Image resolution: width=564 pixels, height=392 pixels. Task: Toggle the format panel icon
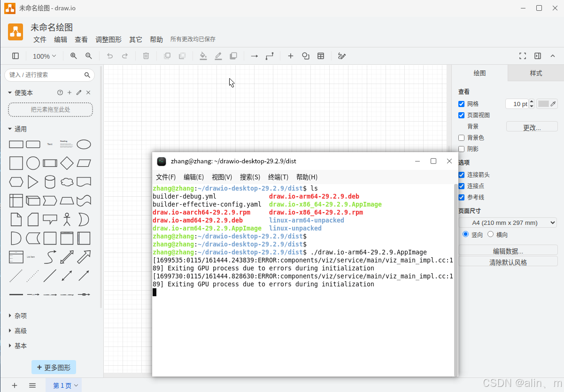click(x=538, y=56)
